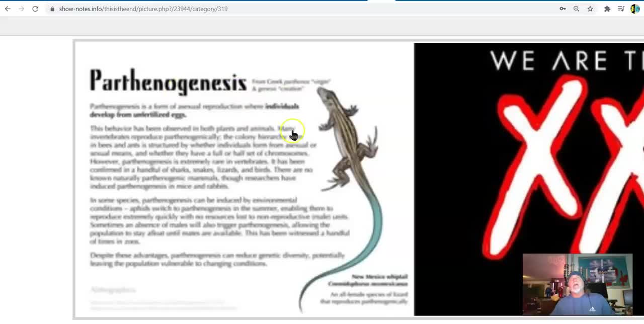Click the Parthenogenesis heading text
This screenshot has width=644, height=324.
[x=168, y=82]
